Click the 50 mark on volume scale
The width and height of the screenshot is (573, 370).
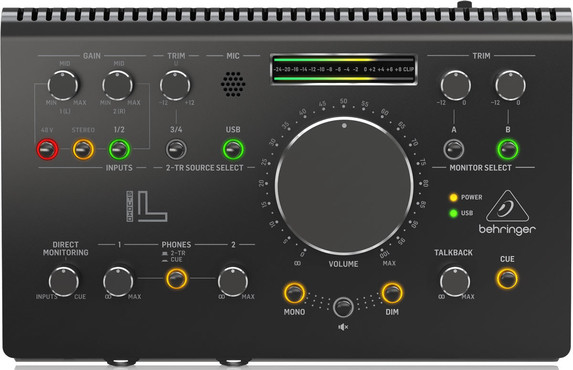click(x=344, y=101)
